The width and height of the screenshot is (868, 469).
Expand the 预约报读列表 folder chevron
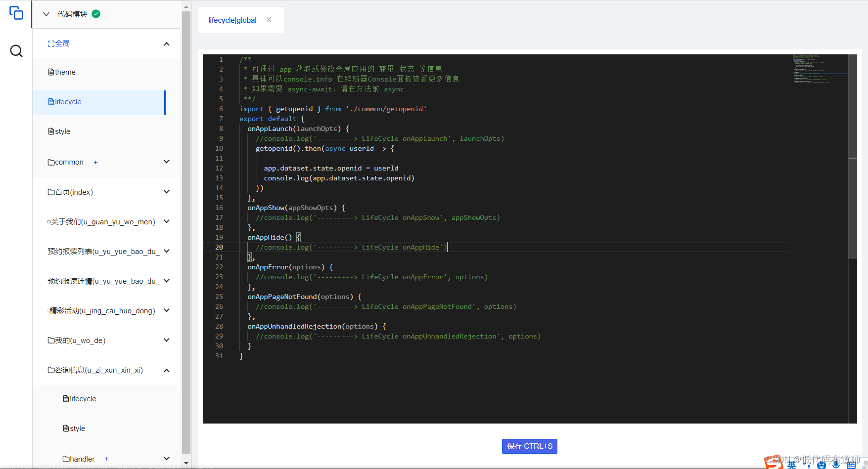click(x=167, y=251)
